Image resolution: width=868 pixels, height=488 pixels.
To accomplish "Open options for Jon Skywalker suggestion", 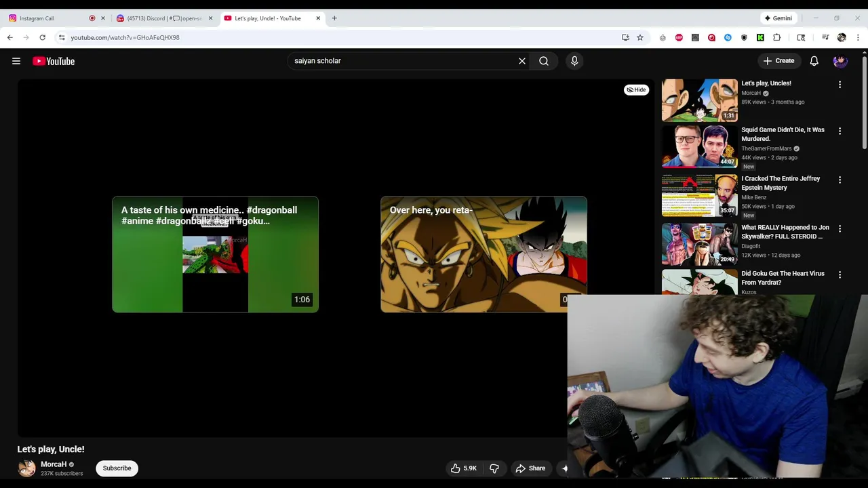I will pyautogui.click(x=840, y=228).
